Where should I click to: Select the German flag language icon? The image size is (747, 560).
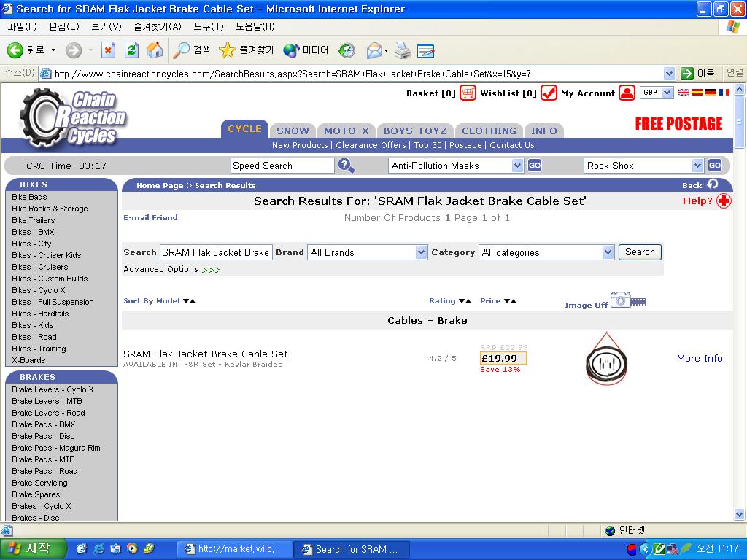tap(711, 93)
